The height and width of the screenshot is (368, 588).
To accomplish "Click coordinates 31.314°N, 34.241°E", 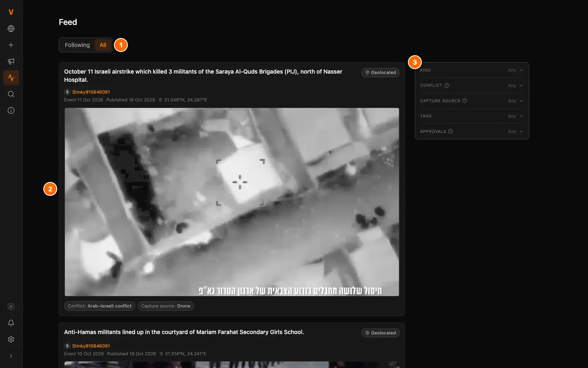I will coord(183,354).
